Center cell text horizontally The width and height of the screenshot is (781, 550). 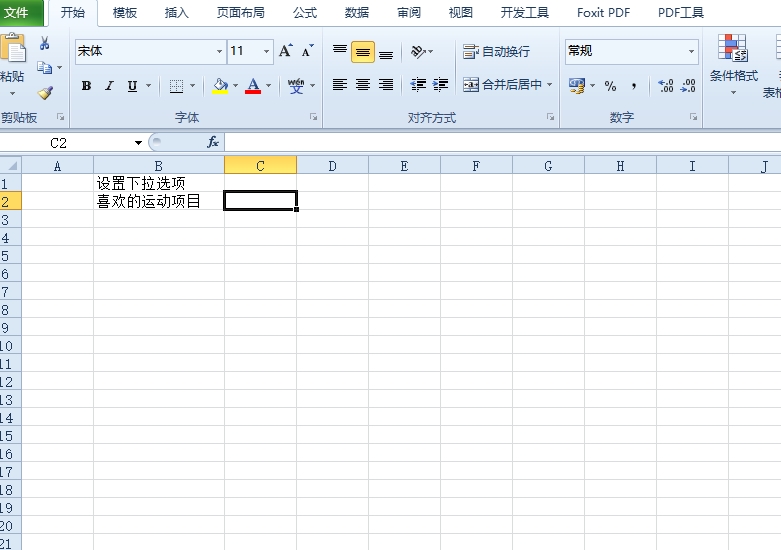click(x=363, y=85)
